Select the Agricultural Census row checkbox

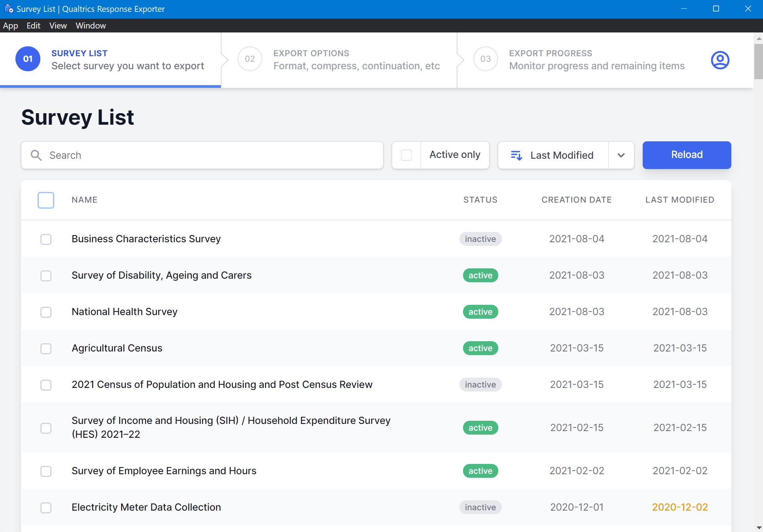pos(46,349)
